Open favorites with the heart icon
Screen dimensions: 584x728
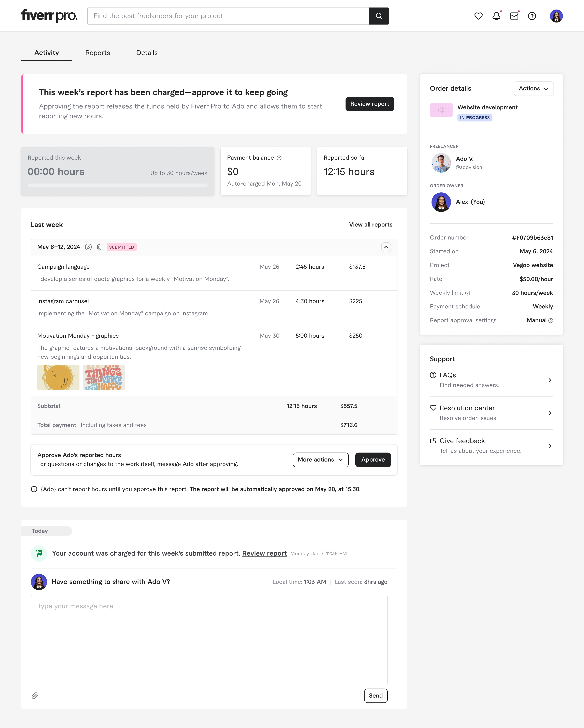(x=478, y=16)
